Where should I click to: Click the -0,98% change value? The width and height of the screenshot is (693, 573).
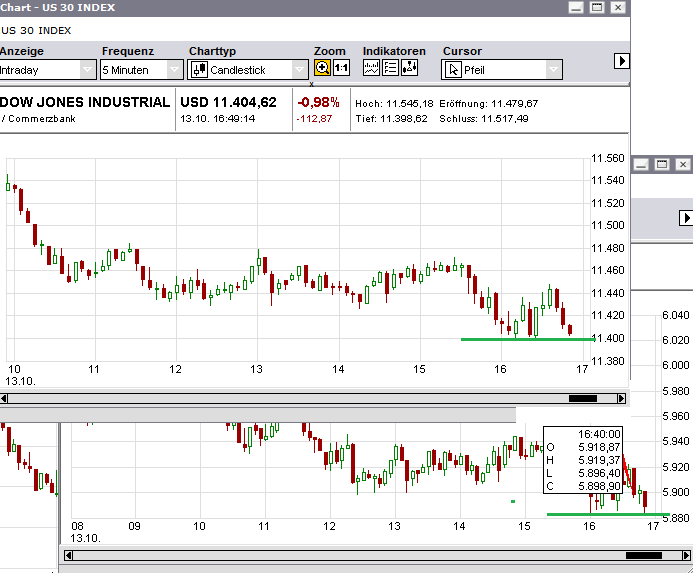tap(318, 102)
